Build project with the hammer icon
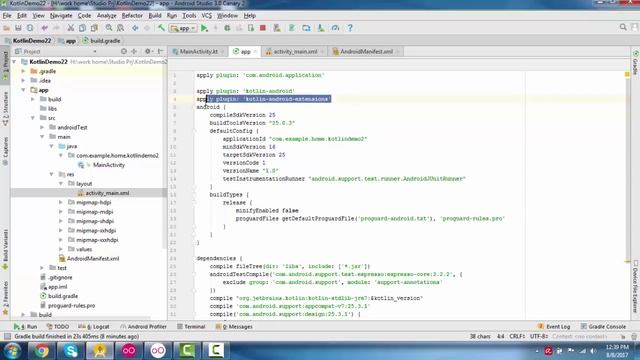Screen dimensions: 640x360 [x=161, y=28]
